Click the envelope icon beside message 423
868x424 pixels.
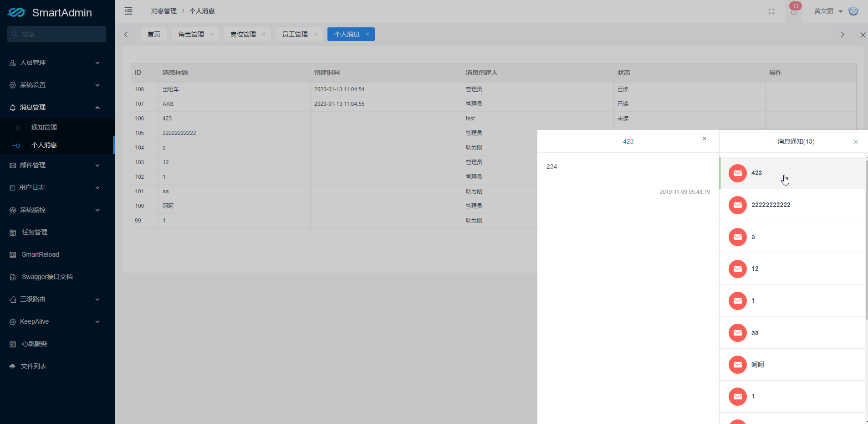coord(738,173)
